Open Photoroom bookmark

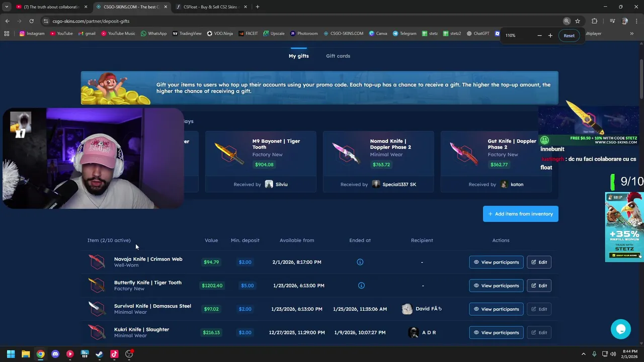pyautogui.click(x=304, y=34)
